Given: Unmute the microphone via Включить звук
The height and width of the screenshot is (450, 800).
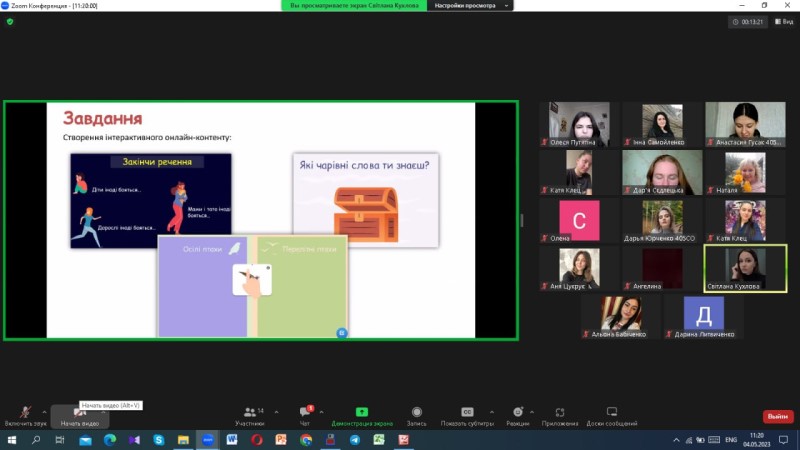Looking at the screenshot, I should pyautogui.click(x=25, y=416).
